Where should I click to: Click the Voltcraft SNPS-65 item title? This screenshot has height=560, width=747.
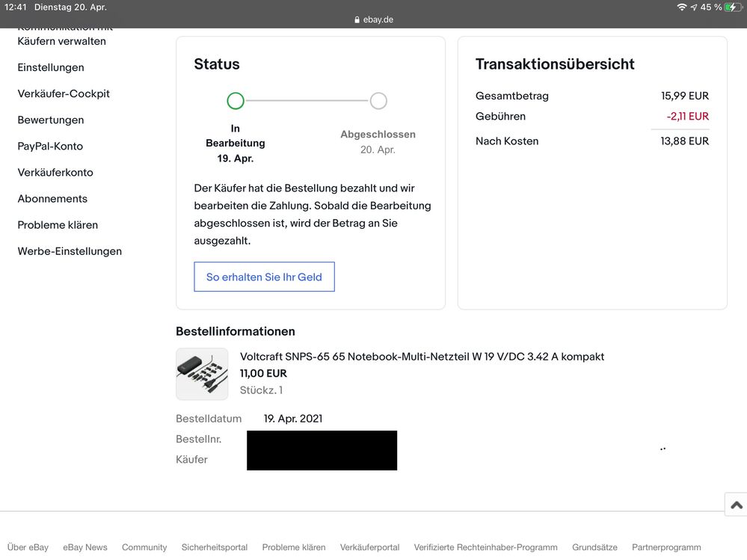tap(422, 357)
